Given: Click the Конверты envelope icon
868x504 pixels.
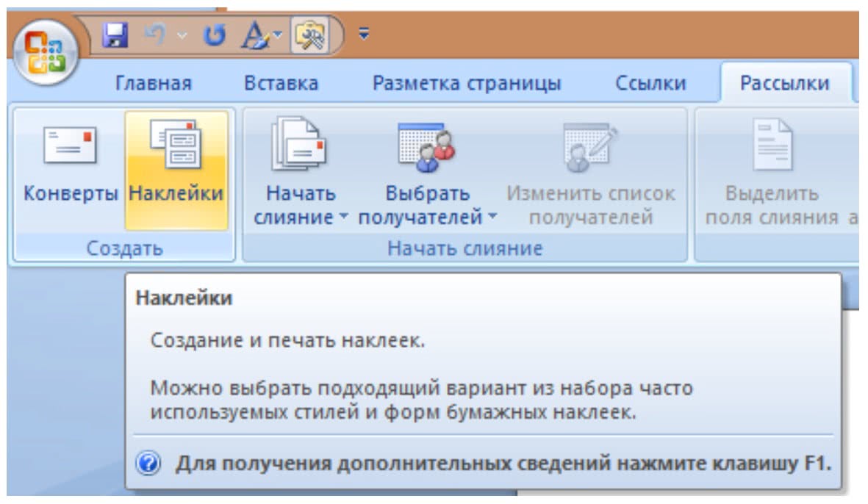Looking at the screenshot, I should [x=71, y=143].
